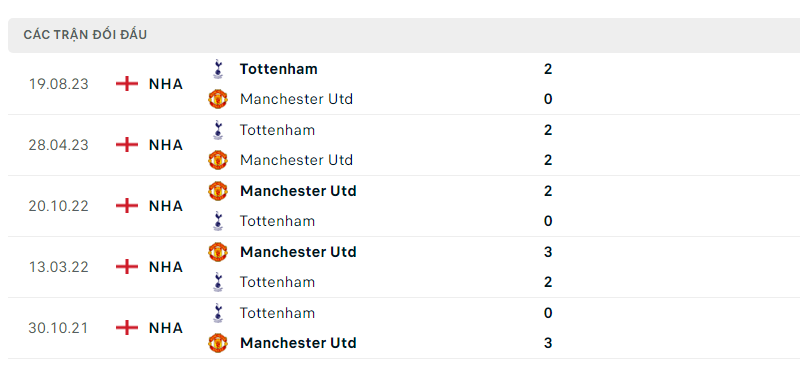Click score 3 in the 30.10.21 match

click(548, 343)
